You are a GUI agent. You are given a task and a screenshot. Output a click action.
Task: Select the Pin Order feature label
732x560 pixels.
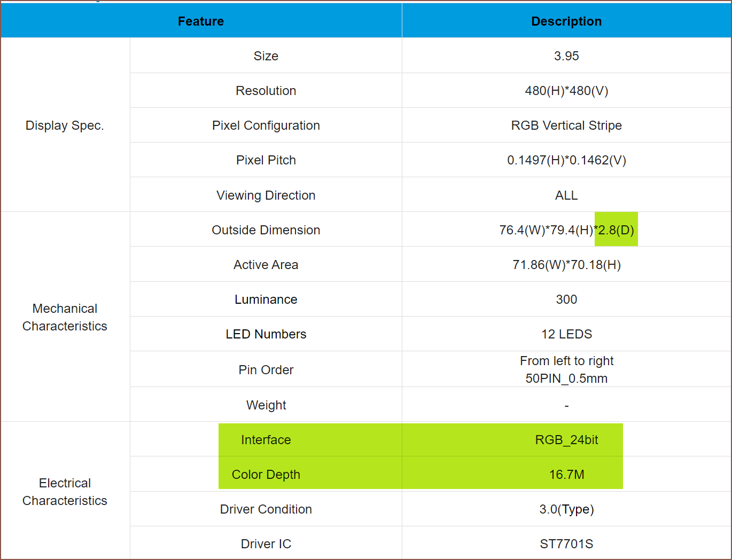click(x=266, y=370)
